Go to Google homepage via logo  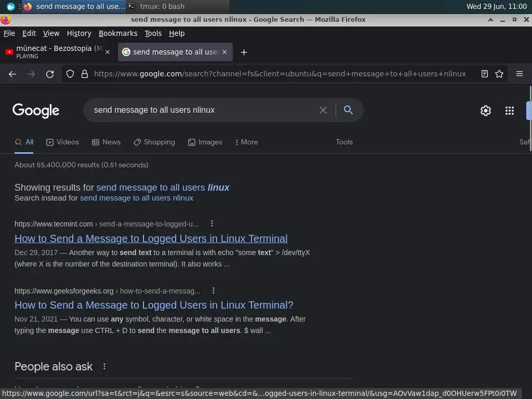pos(36,111)
